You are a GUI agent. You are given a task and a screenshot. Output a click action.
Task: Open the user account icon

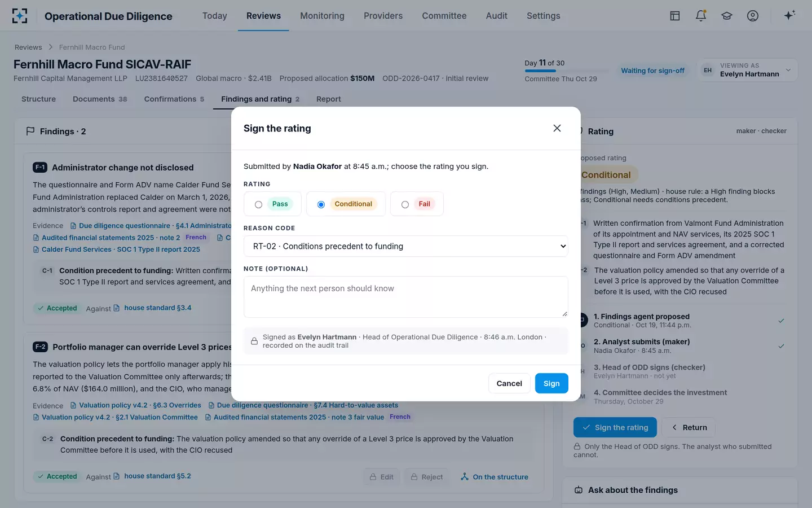pos(753,16)
